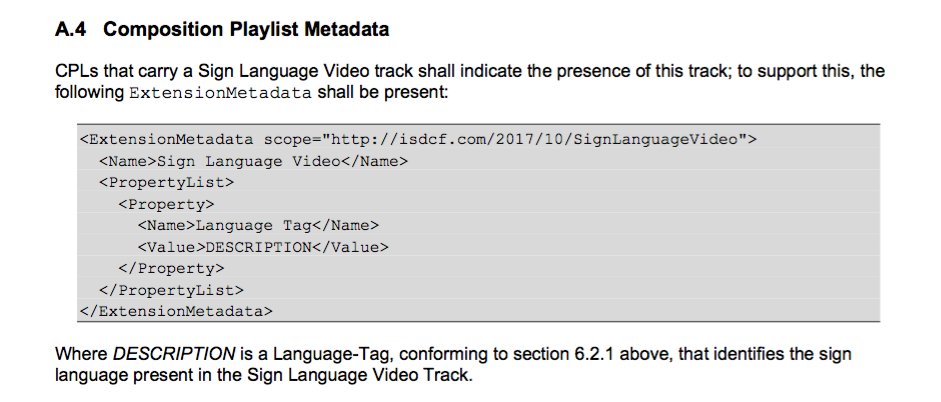Screen dimensions: 941x402
Task: Click the DESCRIPTION Value line in the code
Action: click(x=262, y=247)
